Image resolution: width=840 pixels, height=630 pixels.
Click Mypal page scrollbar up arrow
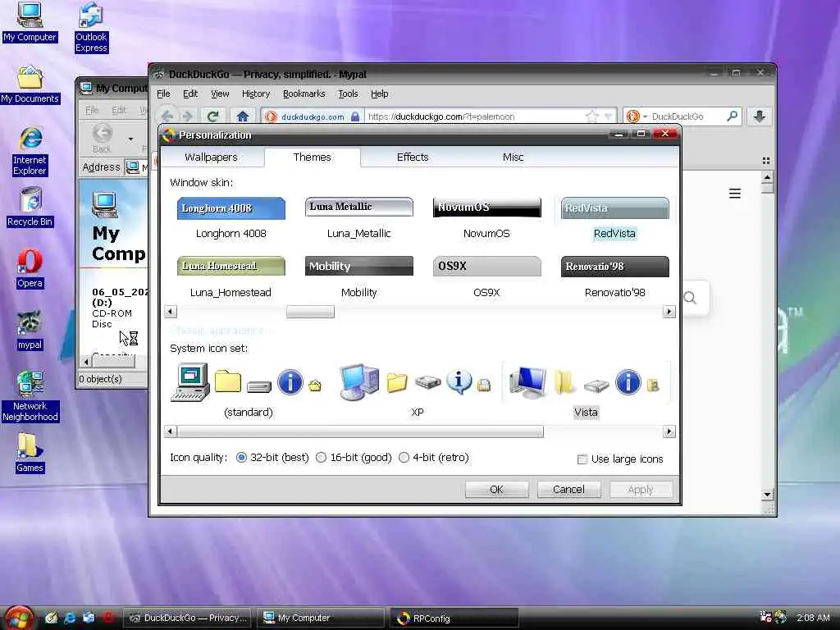[767, 177]
